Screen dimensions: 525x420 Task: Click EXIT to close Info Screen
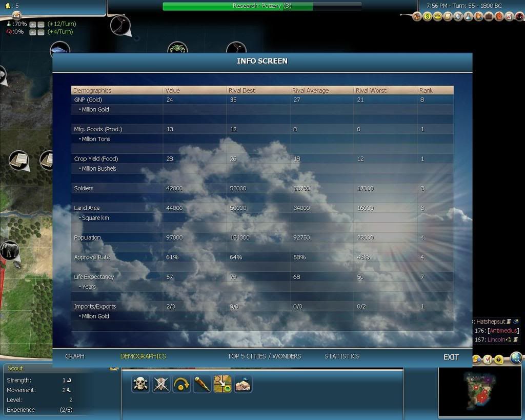(451, 357)
